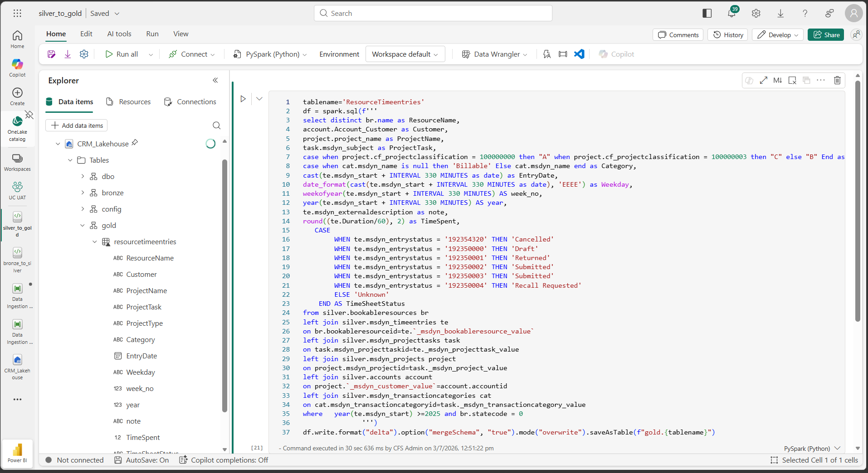Collapse the CRM_Lakehouse tree node
This screenshot has width=868, height=473.
click(58, 144)
